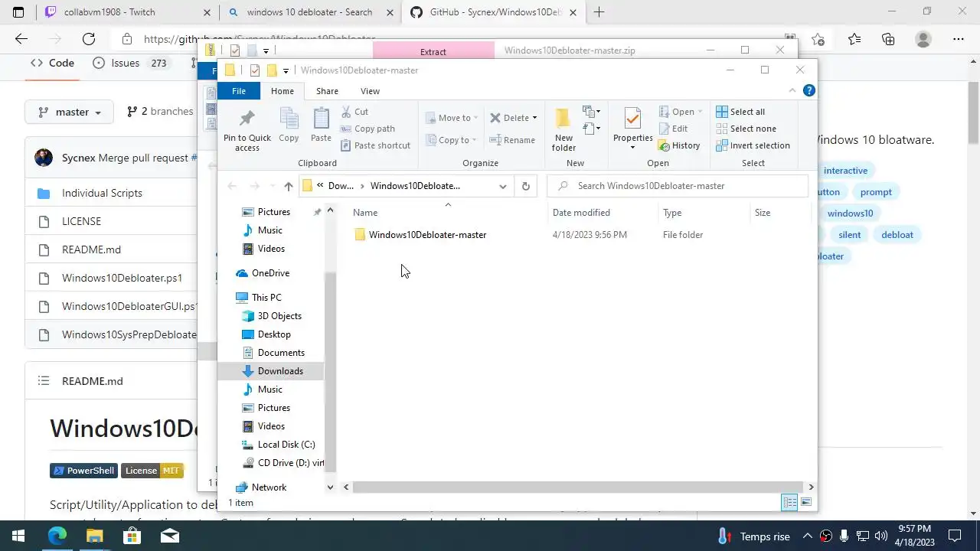The width and height of the screenshot is (980, 551).
Task: Open the File tab in Explorer
Action: [239, 91]
